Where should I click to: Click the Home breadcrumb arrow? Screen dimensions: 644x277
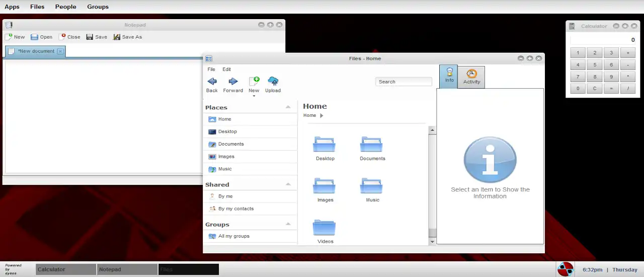[321, 115]
